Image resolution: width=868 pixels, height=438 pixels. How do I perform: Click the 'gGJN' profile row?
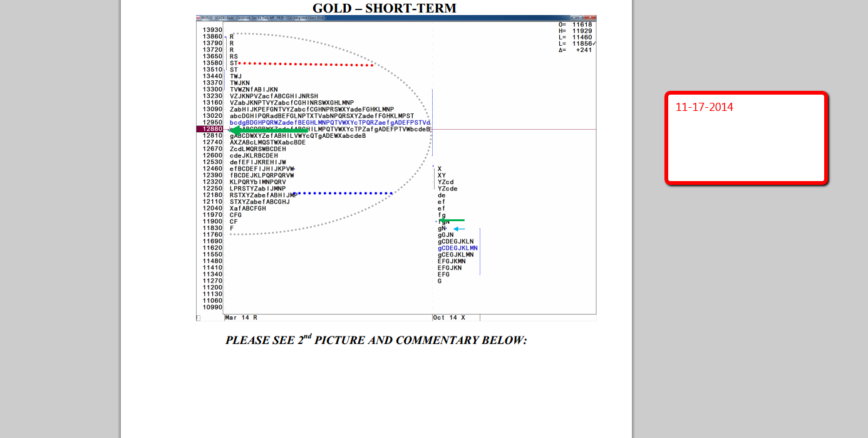[445, 235]
